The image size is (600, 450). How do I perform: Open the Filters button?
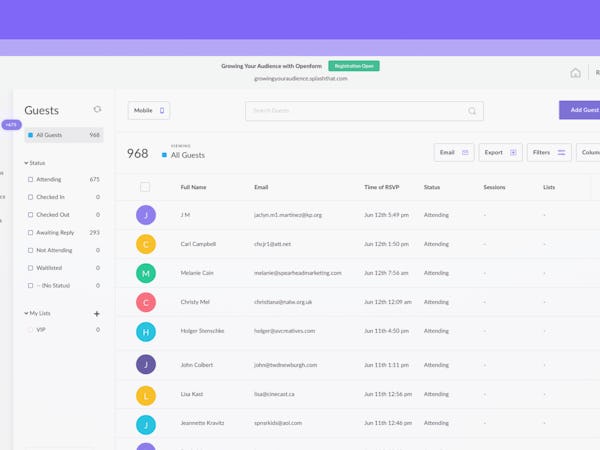pyautogui.click(x=549, y=152)
